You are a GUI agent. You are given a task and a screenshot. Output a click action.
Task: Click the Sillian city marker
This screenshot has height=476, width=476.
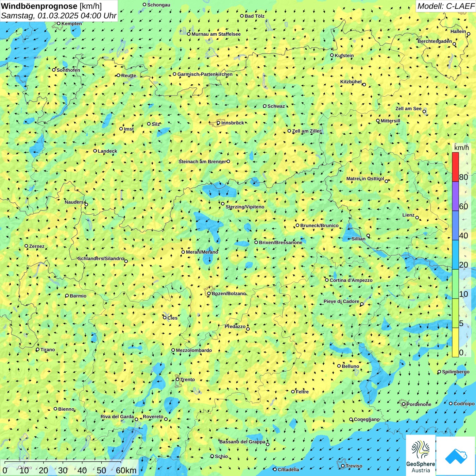368,236
